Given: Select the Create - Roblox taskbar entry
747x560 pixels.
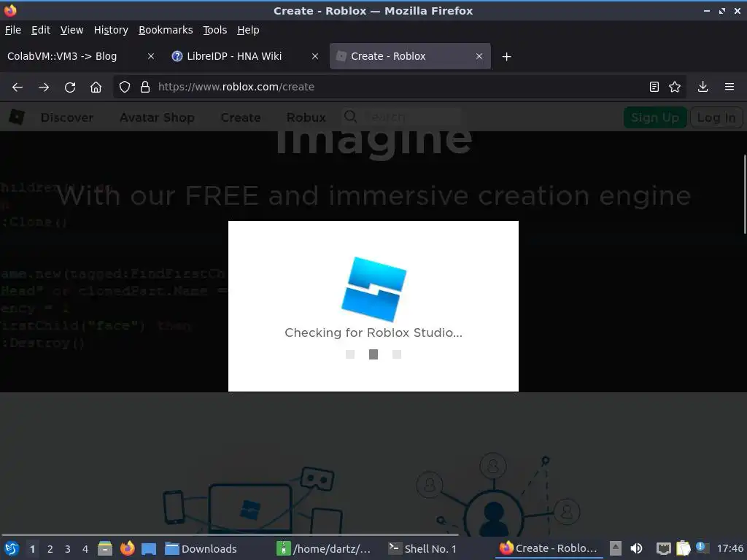Looking at the screenshot, I should click(x=549, y=549).
